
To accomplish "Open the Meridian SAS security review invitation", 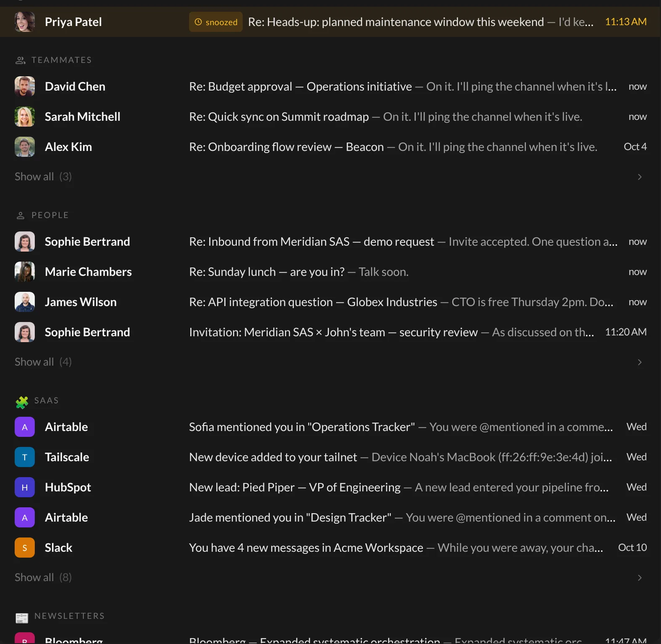I will 330,332.
